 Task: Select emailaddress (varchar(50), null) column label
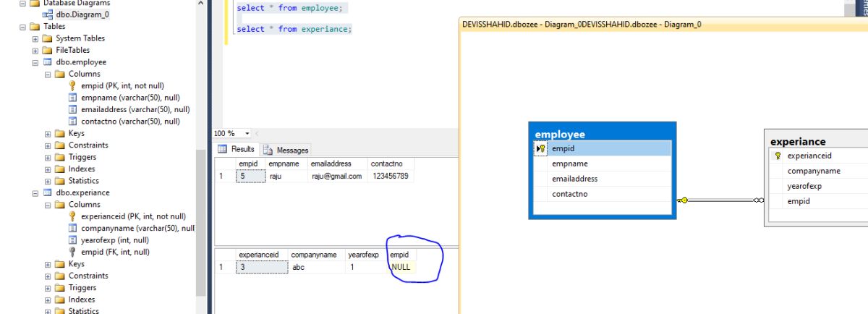[135, 109]
